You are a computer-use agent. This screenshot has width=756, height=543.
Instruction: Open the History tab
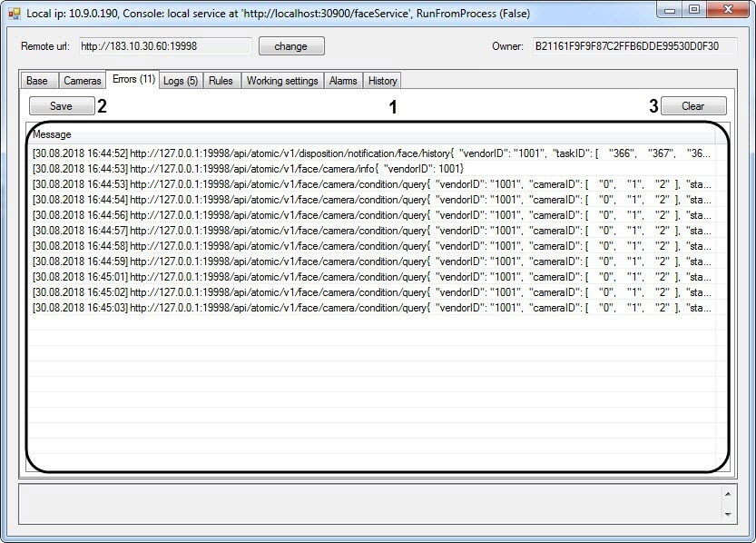[382, 81]
